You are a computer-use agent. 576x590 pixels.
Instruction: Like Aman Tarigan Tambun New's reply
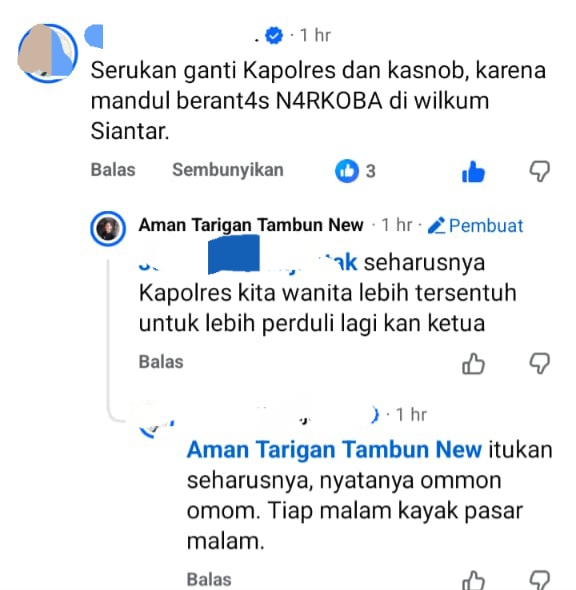tap(473, 363)
